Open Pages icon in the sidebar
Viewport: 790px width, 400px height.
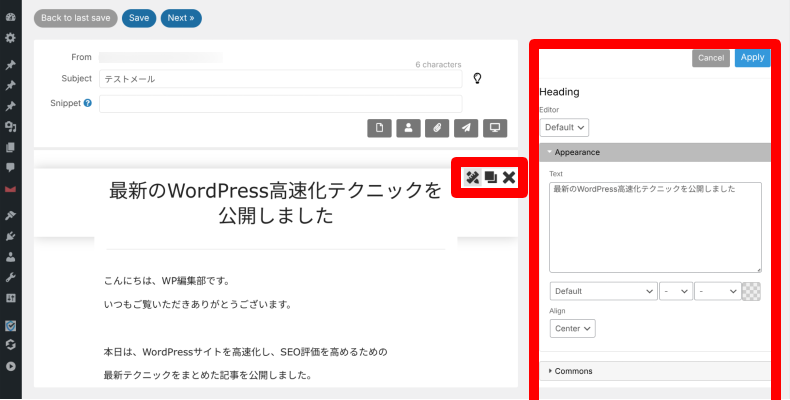pos(11,148)
